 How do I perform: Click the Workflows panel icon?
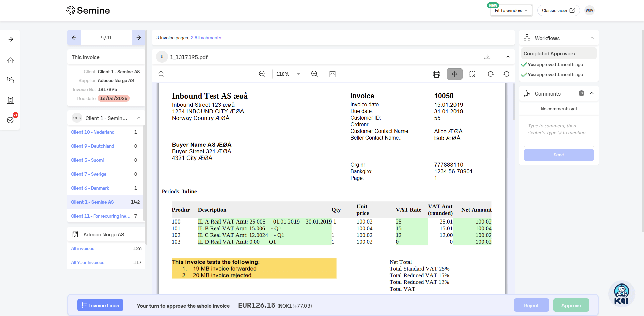point(527,38)
